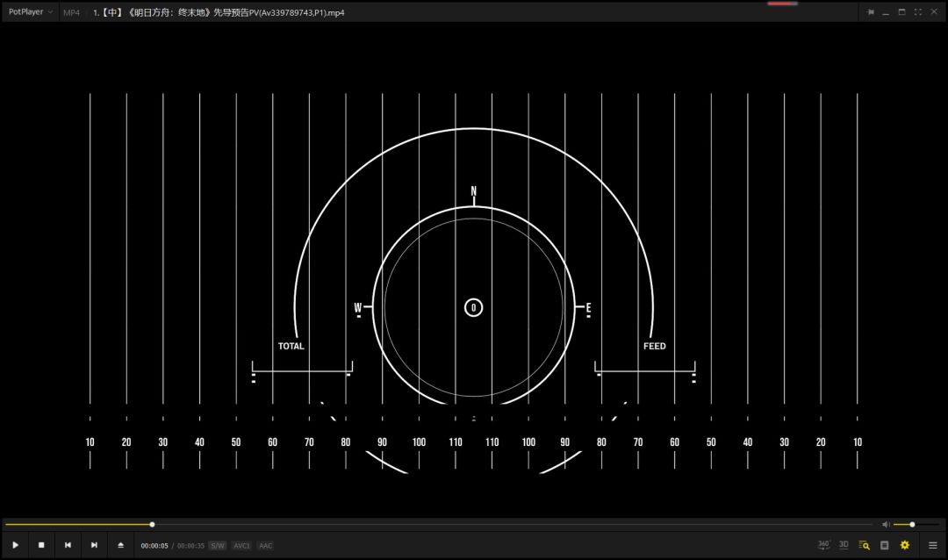Open the playlist search icon

(x=864, y=545)
